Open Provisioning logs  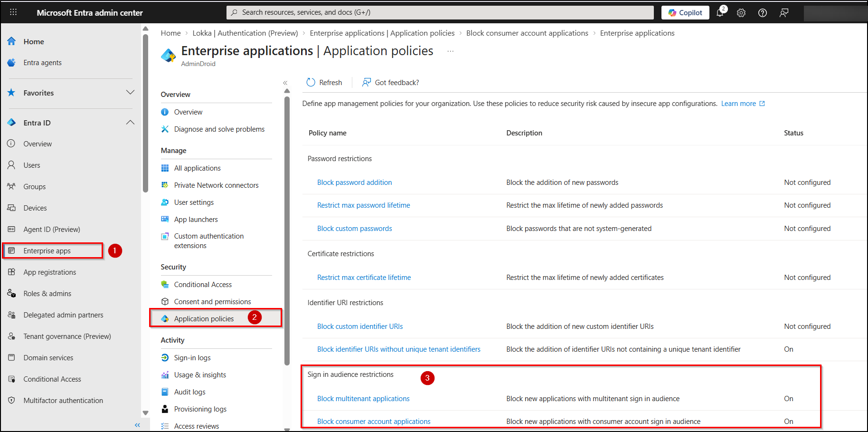pyautogui.click(x=200, y=409)
